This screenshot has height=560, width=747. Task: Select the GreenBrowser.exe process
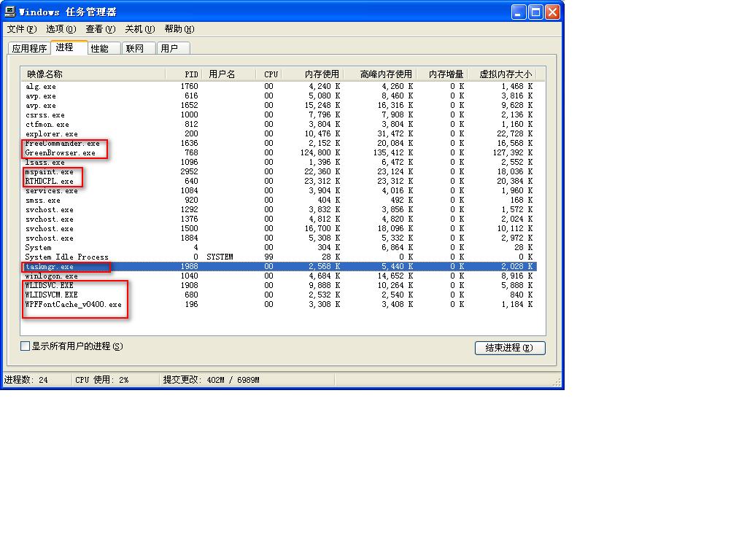coord(279,153)
